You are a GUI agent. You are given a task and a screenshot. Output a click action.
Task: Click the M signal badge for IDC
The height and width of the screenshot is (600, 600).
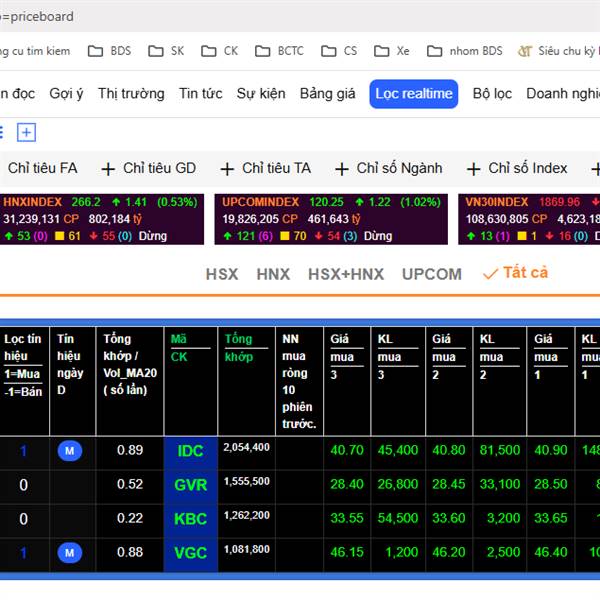coord(70,451)
